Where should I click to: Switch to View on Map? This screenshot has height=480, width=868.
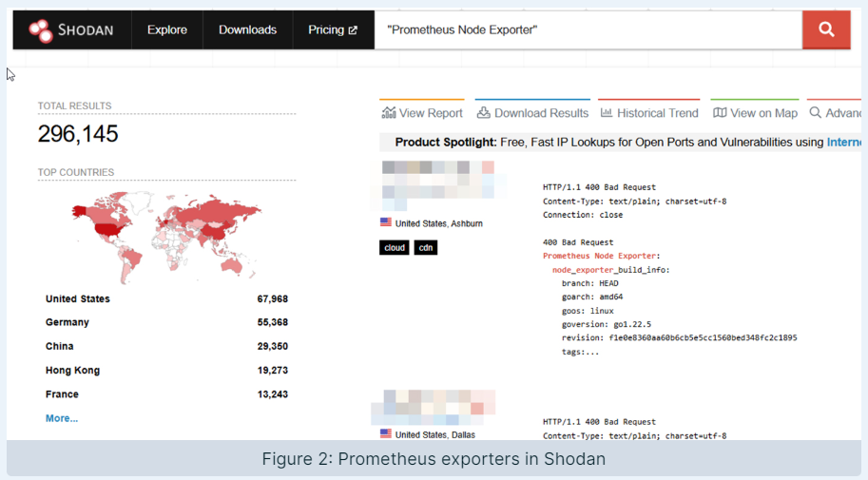click(x=755, y=113)
